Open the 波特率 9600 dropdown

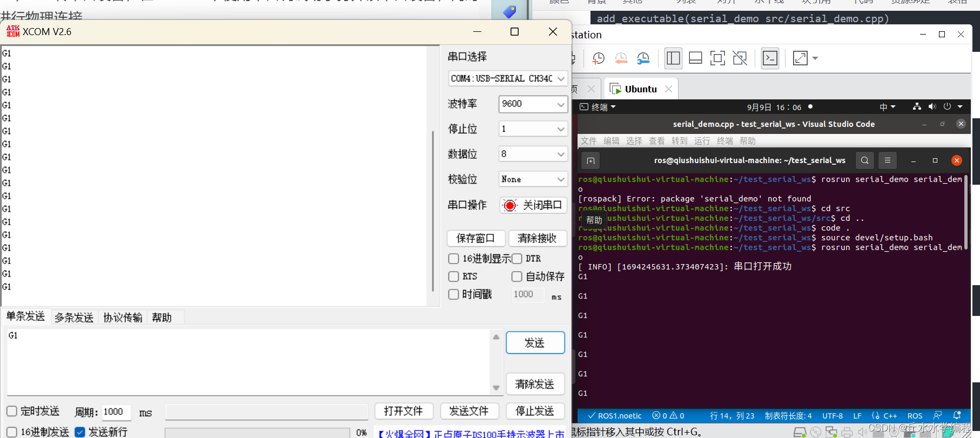(533, 104)
